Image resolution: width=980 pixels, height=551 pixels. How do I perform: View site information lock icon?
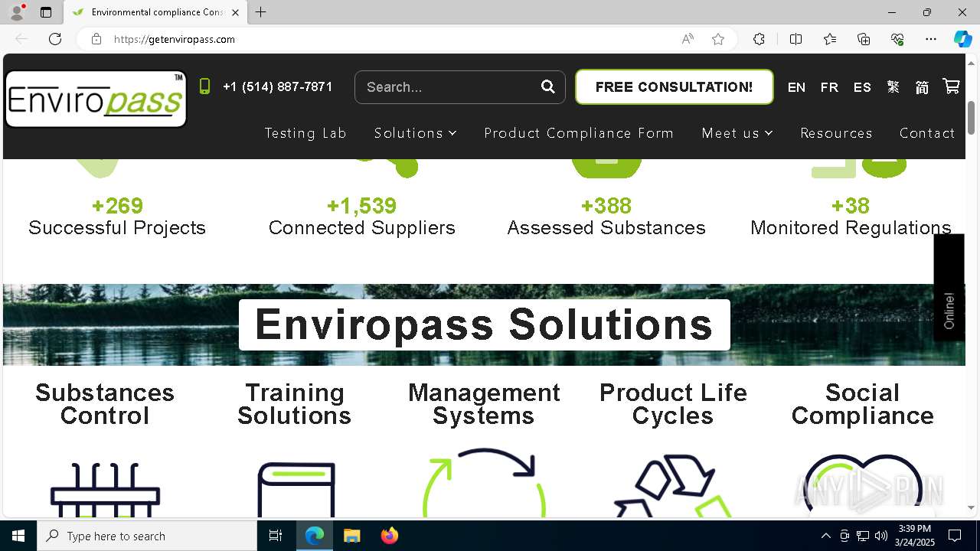(x=96, y=39)
